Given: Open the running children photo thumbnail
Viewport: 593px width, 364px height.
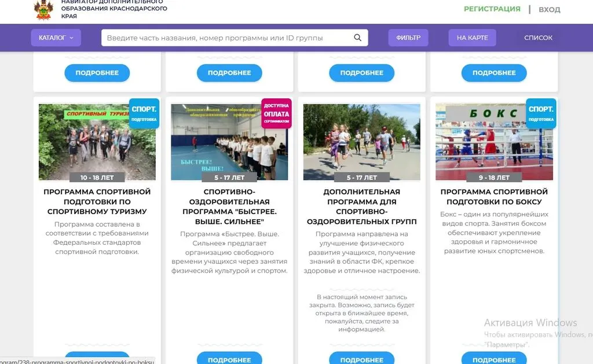Looking at the screenshot, I should click(362, 142).
